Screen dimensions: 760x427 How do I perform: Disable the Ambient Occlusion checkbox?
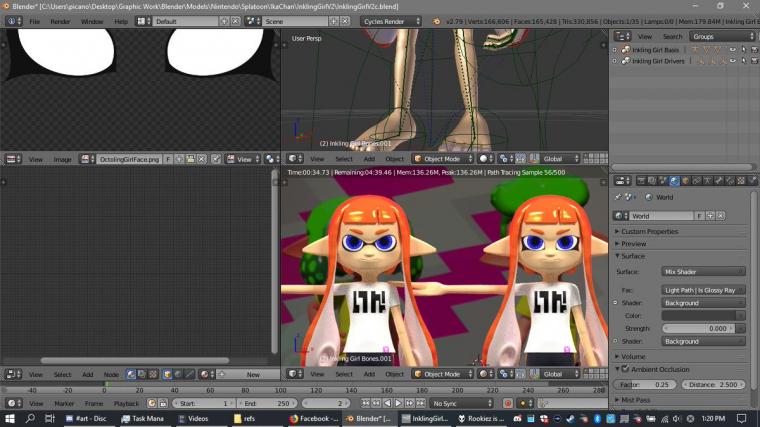click(625, 369)
